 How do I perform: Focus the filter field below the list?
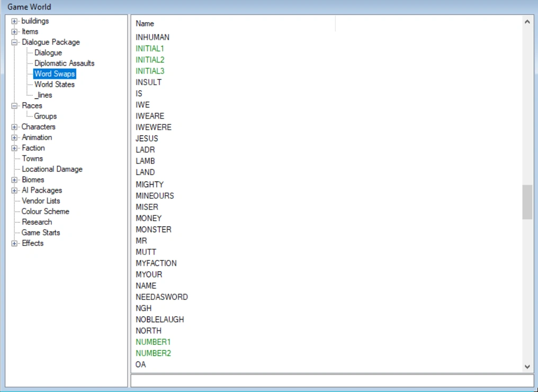click(x=332, y=381)
